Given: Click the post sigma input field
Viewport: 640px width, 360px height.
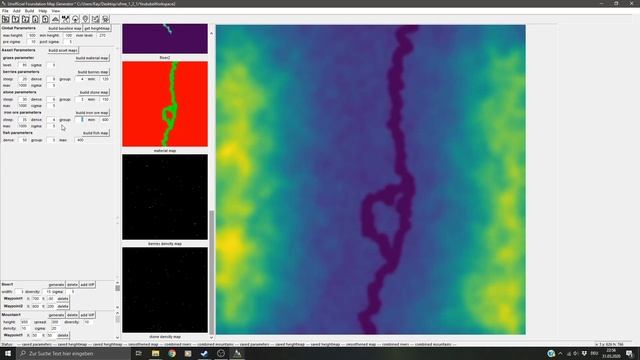Looking at the screenshot, I should 69,42.
